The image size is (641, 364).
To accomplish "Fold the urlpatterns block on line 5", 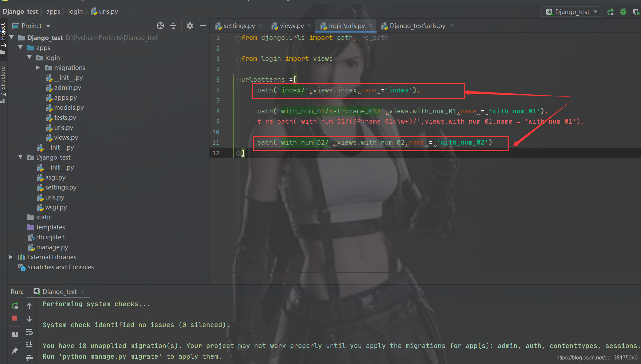I will (x=238, y=80).
